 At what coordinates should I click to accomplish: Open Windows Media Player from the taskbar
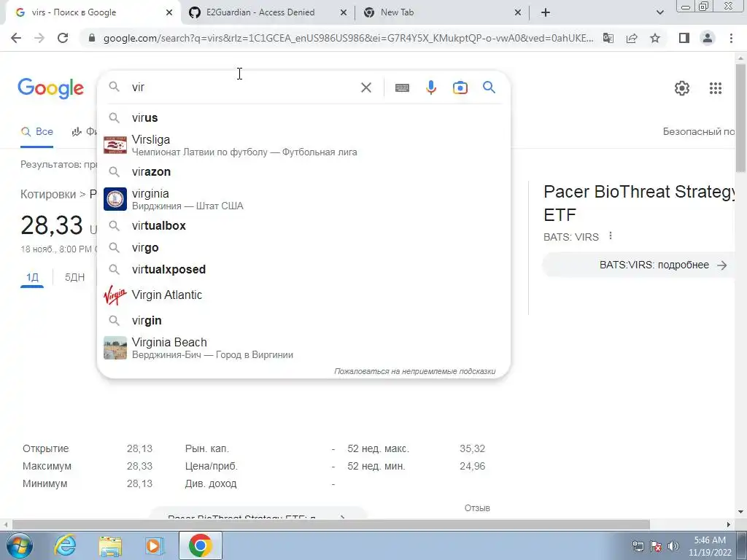point(154,545)
